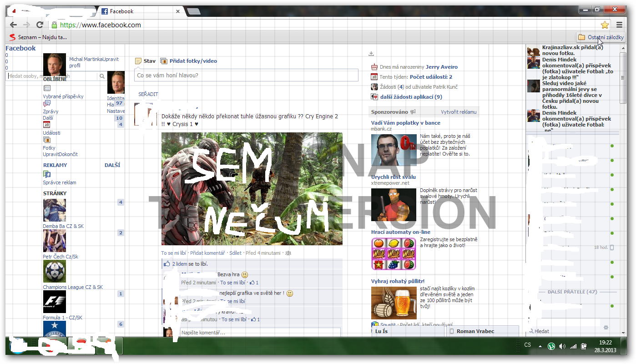Open the uTorrent tray icon

pos(551,347)
